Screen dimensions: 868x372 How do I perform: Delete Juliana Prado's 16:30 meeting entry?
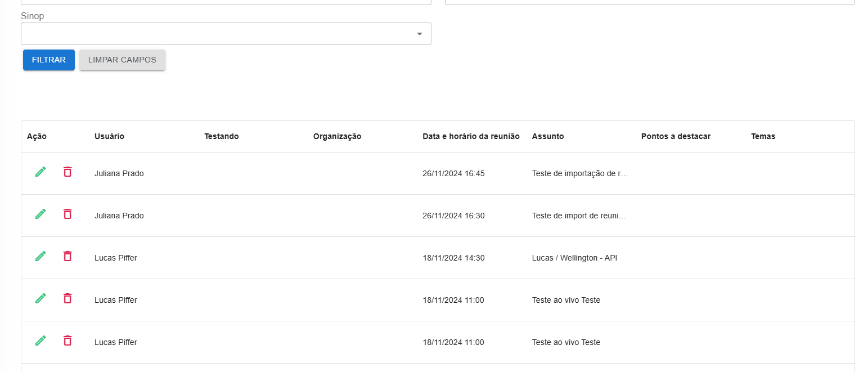point(68,214)
